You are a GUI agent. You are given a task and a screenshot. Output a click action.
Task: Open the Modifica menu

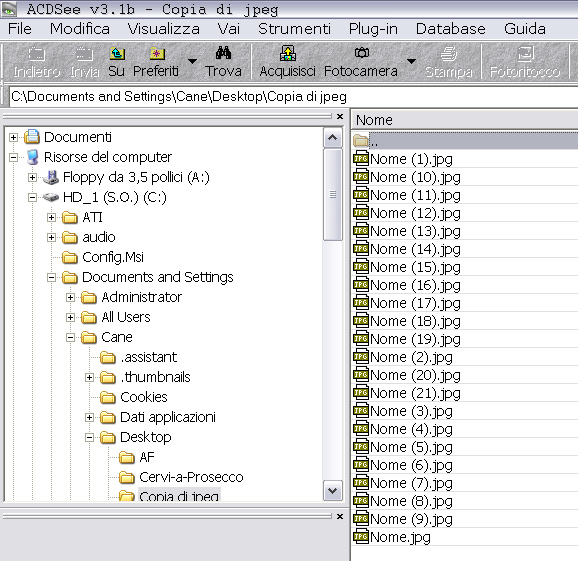tap(80, 29)
